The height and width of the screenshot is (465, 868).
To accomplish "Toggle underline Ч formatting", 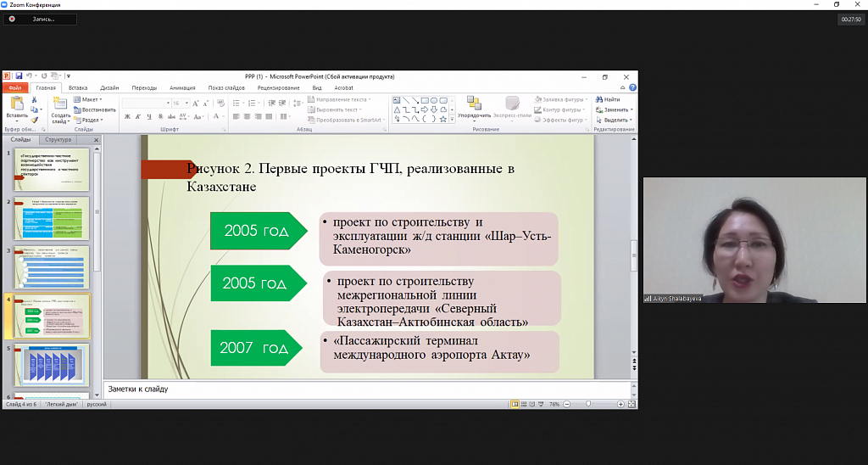I will (149, 117).
